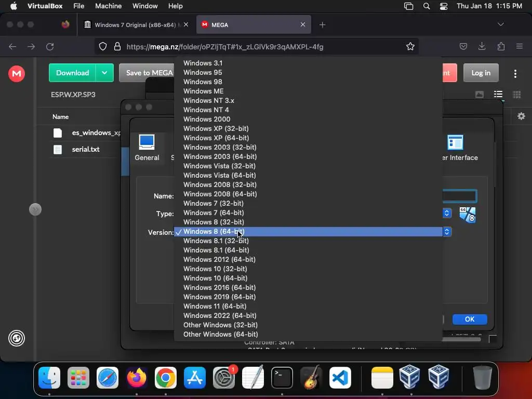Image resolution: width=532 pixels, height=399 pixels.
Task: Bookmark this page with star icon
Action: pyautogui.click(x=410, y=46)
